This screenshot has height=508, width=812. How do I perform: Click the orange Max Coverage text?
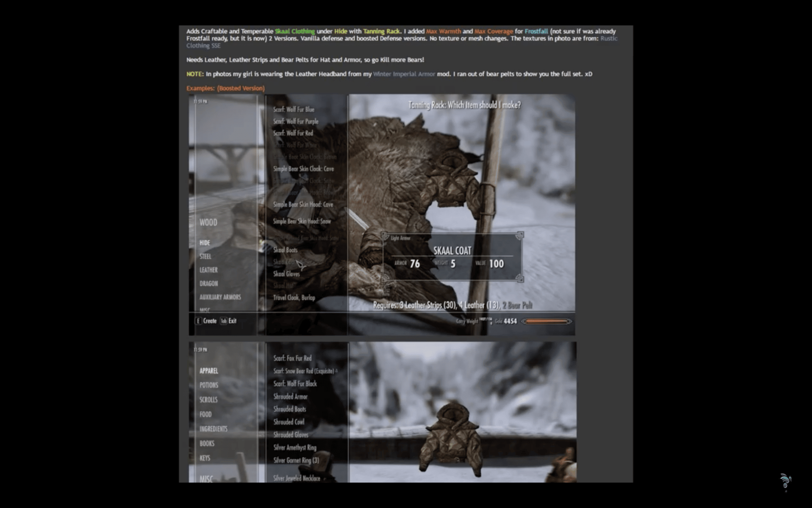coord(494,31)
